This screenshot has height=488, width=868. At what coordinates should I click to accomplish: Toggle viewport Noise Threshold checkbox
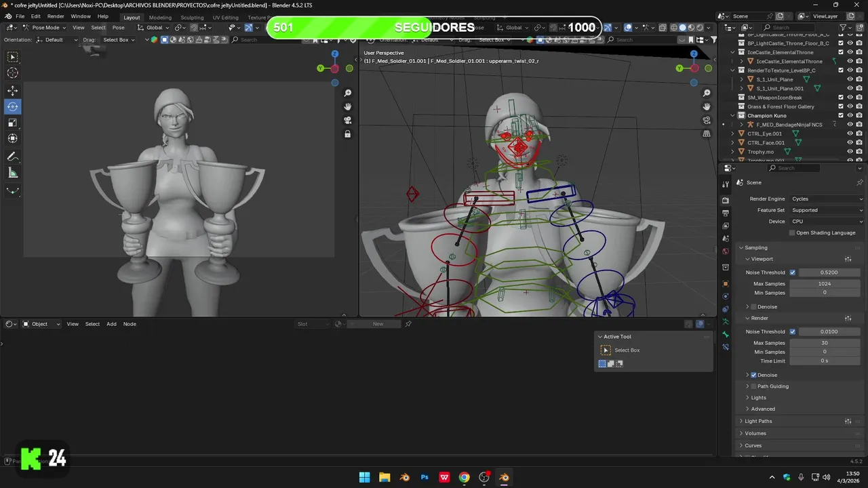point(792,272)
